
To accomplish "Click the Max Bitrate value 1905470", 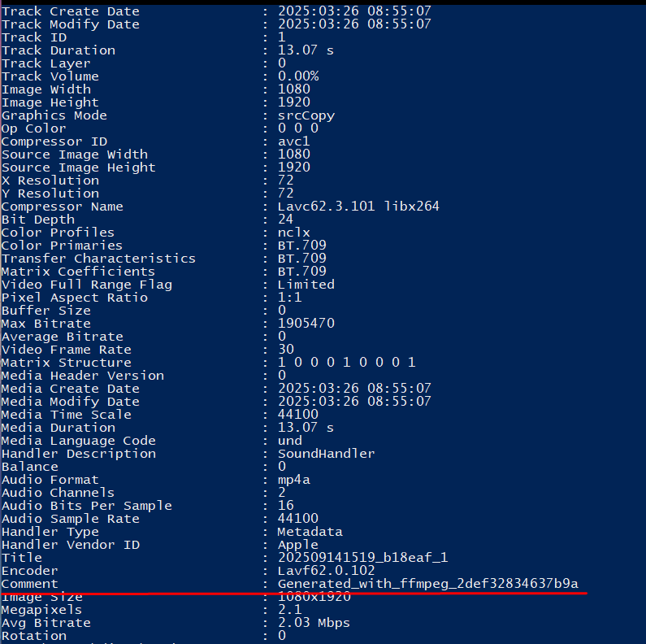I will tap(306, 324).
